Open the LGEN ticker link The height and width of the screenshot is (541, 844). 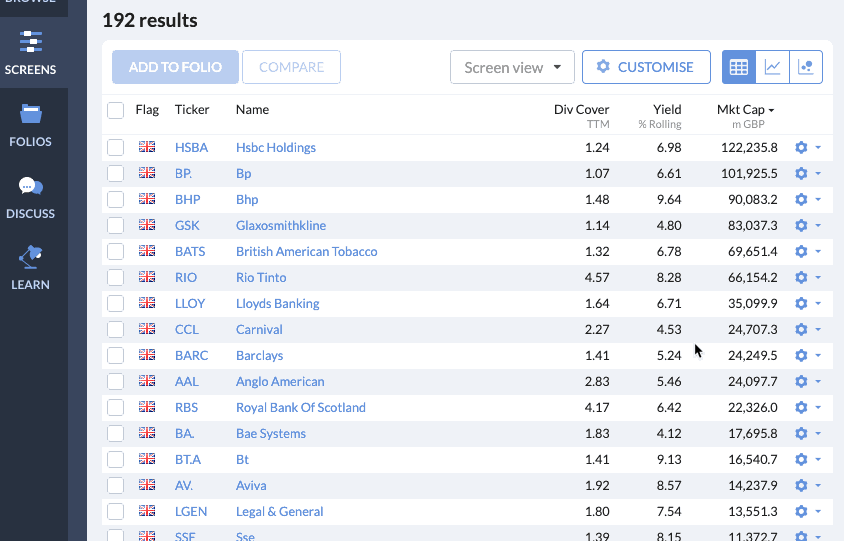pyautogui.click(x=191, y=511)
